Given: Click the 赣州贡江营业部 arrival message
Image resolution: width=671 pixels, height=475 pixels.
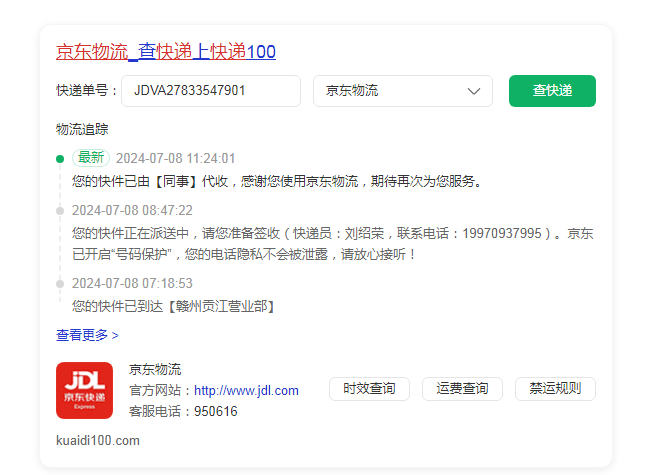Looking at the screenshot, I should (174, 306).
